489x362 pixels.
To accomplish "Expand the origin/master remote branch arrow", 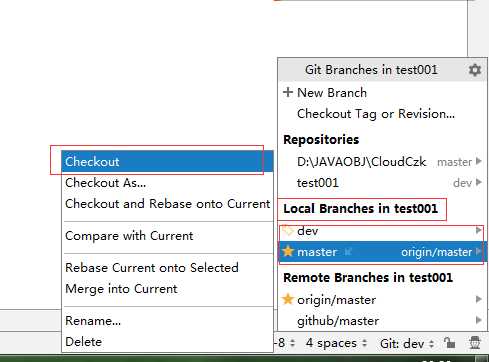I will (479, 299).
